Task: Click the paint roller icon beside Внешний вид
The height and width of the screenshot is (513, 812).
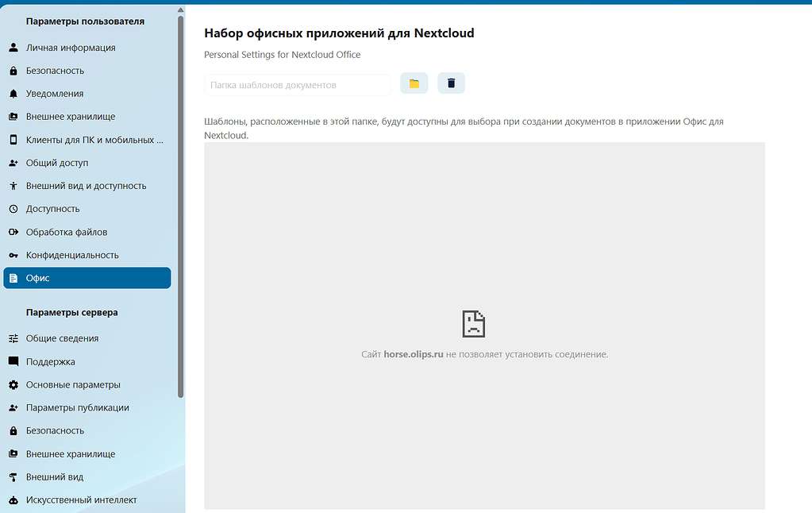Action: point(13,476)
